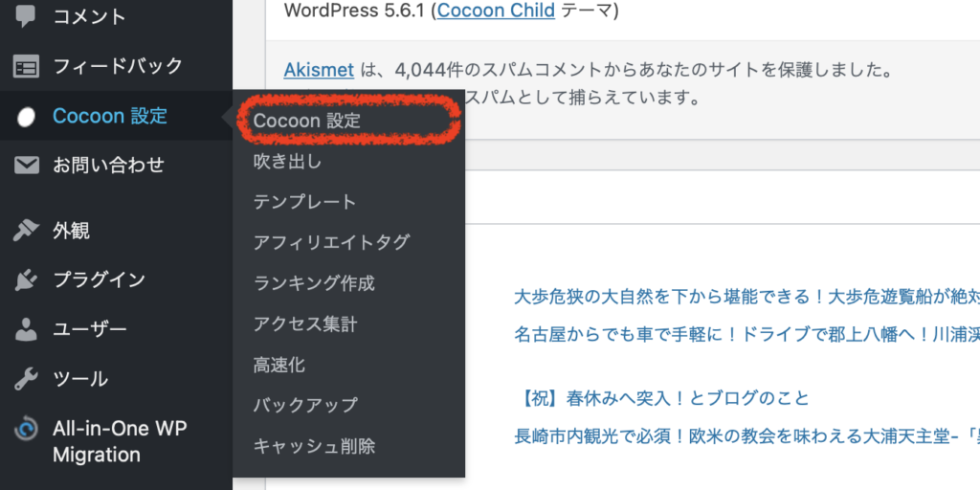
Task: Open 外観 appearance menu
Action: [x=71, y=231]
